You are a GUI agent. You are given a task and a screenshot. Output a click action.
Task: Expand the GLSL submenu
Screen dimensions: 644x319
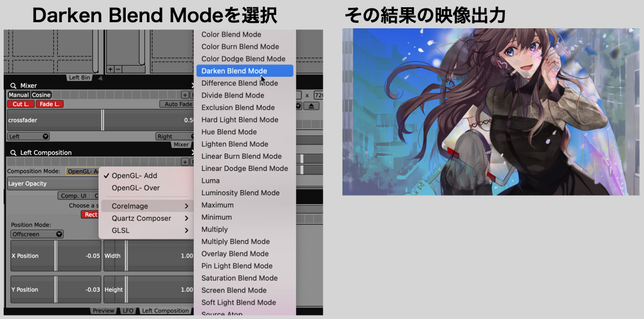coord(146,231)
